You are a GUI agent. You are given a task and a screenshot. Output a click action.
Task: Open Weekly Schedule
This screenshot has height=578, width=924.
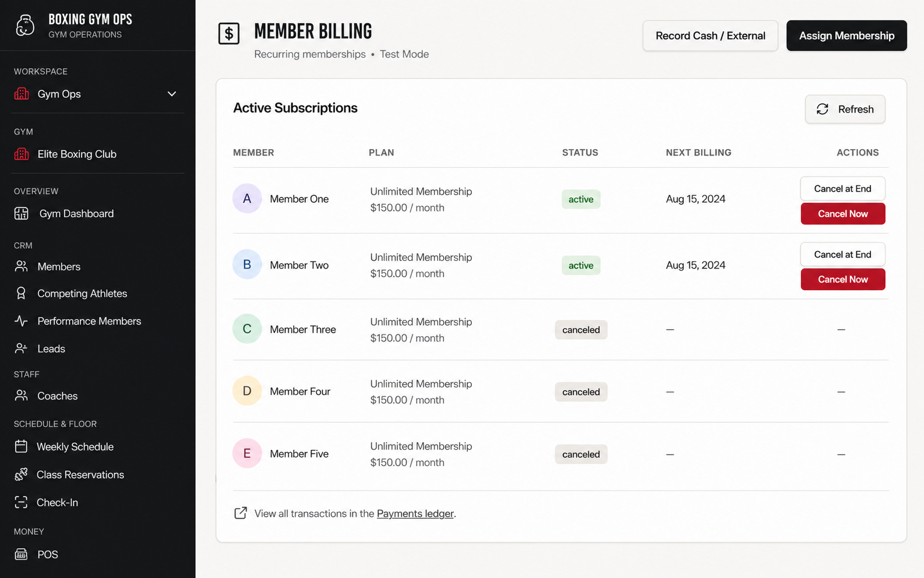tap(75, 446)
